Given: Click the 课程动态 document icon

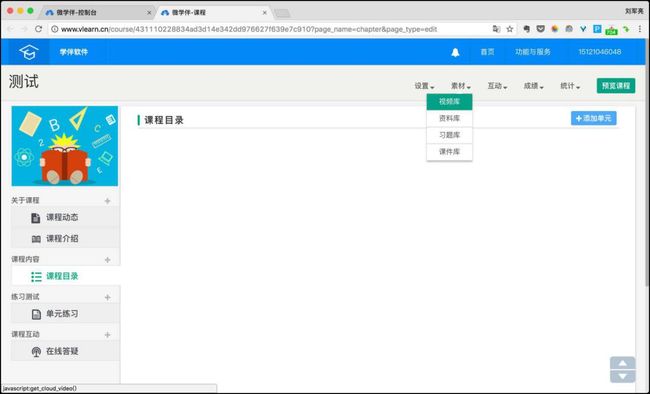Looking at the screenshot, I should (x=36, y=218).
